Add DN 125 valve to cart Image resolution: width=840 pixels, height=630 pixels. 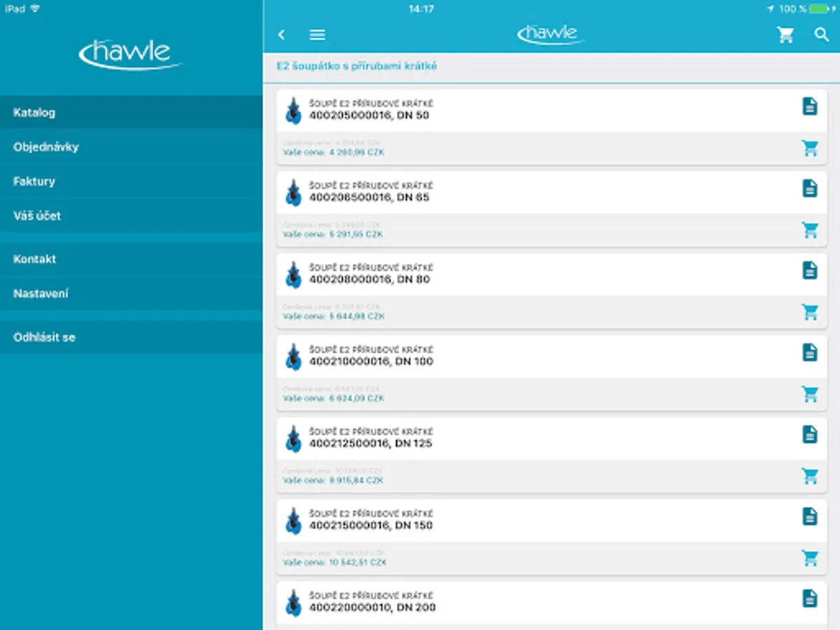pyautogui.click(x=810, y=476)
